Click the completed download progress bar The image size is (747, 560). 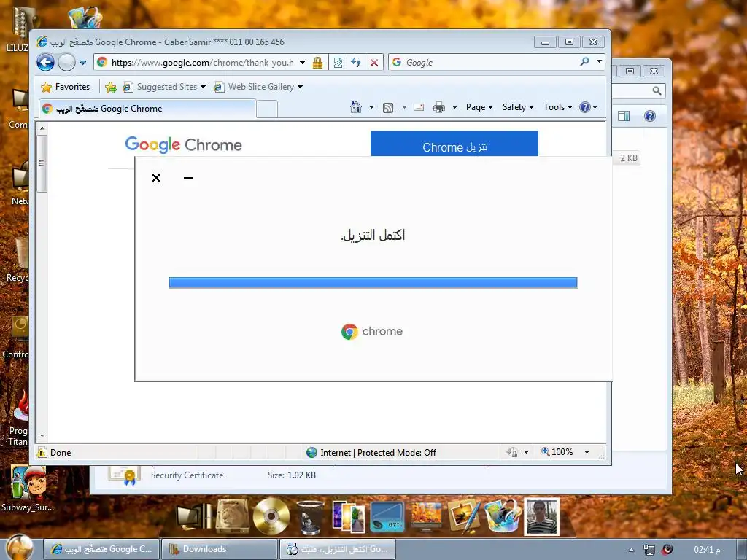point(373,282)
